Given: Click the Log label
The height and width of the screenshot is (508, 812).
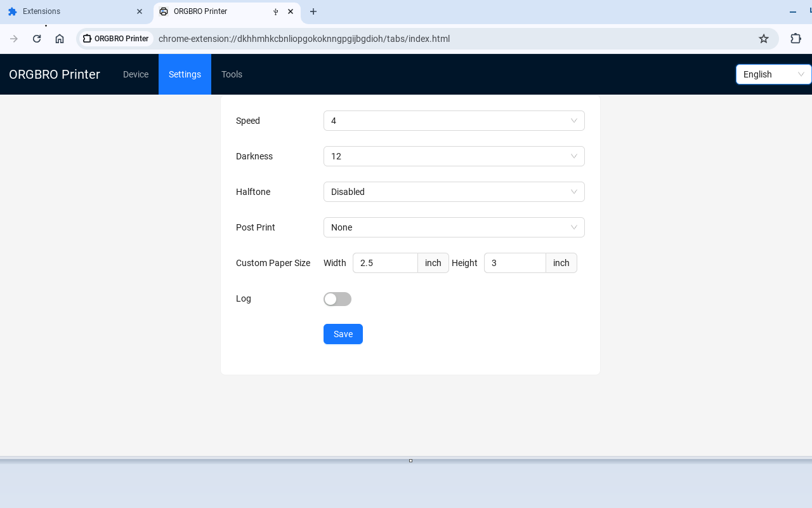Looking at the screenshot, I should pyautogui.click(x=244, y=298).
